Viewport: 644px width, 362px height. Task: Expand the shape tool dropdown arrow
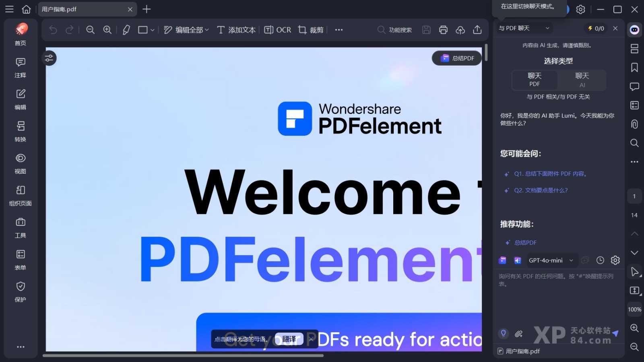pyautogui.click(x=153, y=30)
